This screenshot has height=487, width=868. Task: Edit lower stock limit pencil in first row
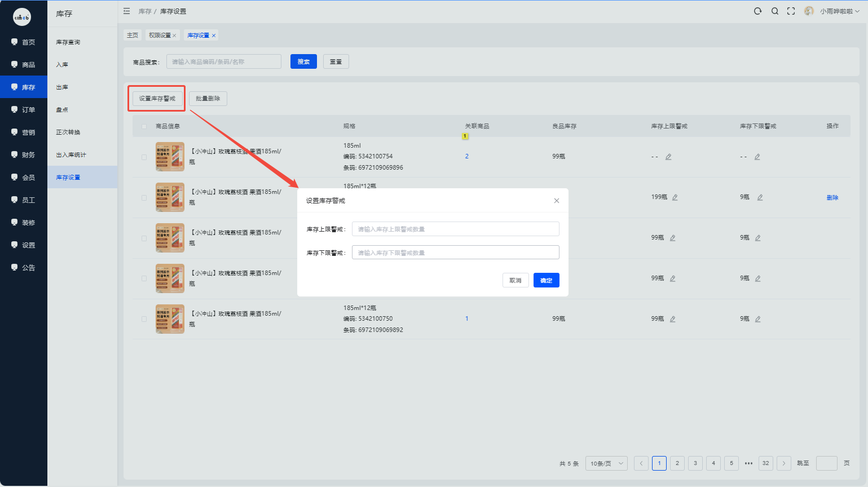757,157
